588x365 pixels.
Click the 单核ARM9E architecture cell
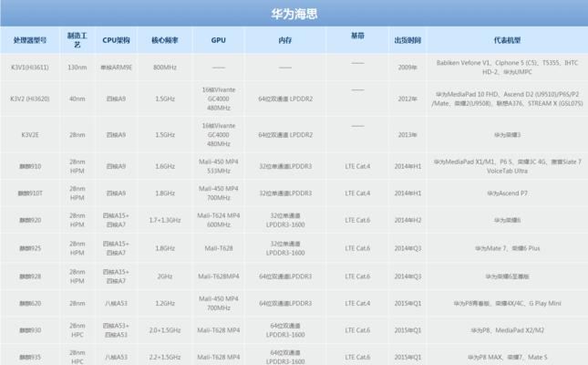coord(116,68)
